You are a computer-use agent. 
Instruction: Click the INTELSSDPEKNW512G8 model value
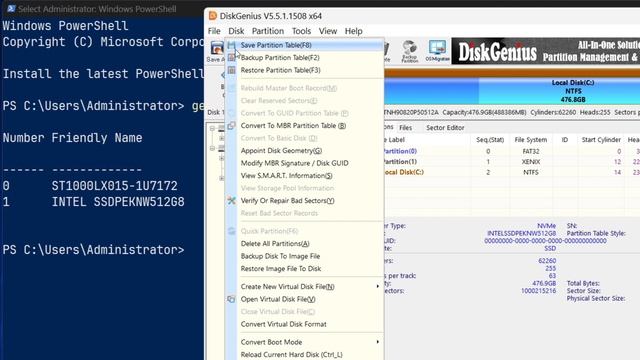tap(521, 233)
